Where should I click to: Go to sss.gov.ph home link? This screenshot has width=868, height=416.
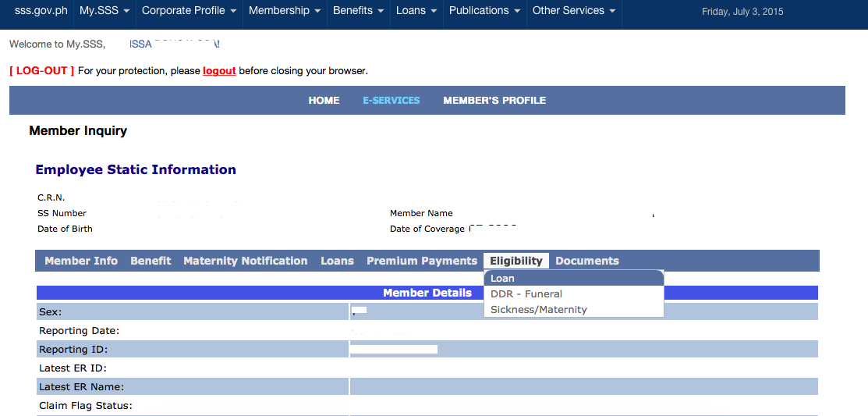point(41,11)
